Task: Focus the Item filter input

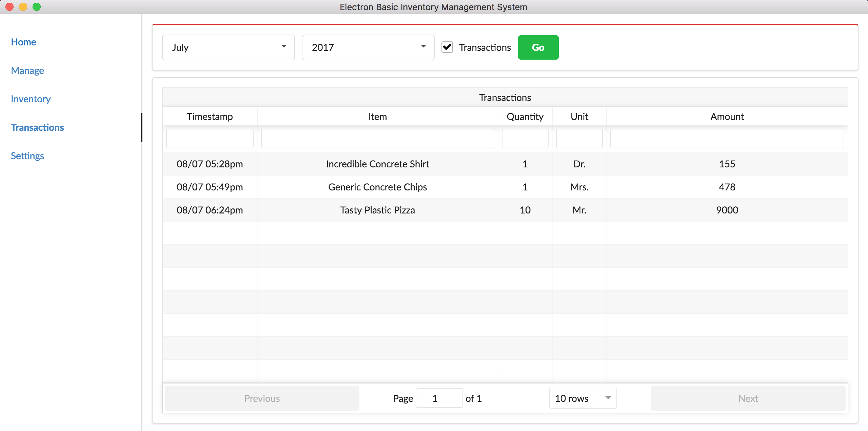Action: [x=378, y=139]
